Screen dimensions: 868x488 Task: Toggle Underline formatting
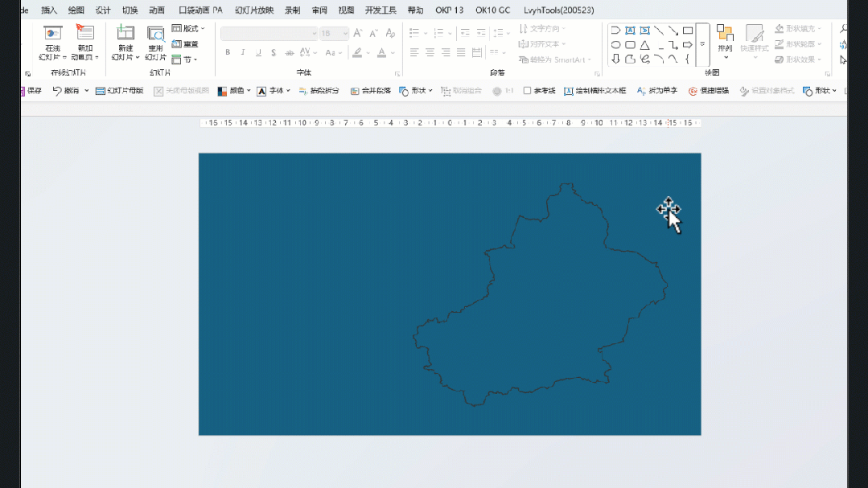pyautogui.click(x=258, y=52)
